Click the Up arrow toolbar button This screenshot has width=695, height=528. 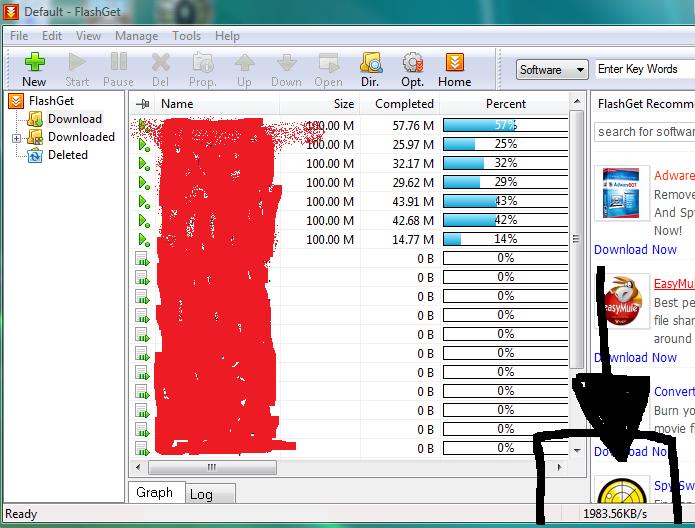pos(244,69)
